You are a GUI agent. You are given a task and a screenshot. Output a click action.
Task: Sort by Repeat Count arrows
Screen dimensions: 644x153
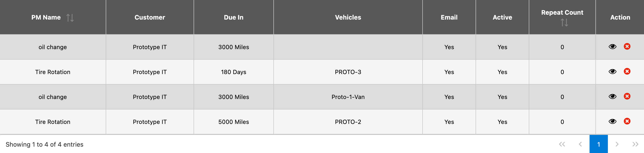pyautogui.click(x=564, y=22)
